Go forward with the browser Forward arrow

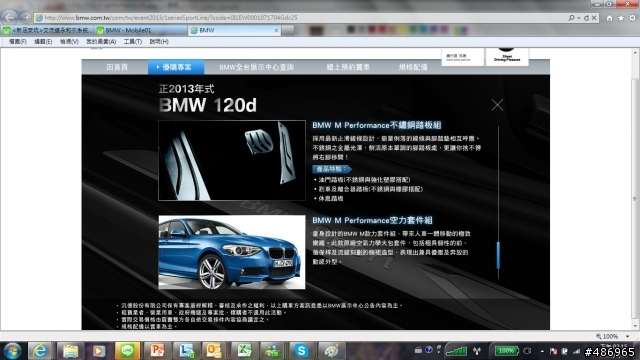[x=25, y=18]
